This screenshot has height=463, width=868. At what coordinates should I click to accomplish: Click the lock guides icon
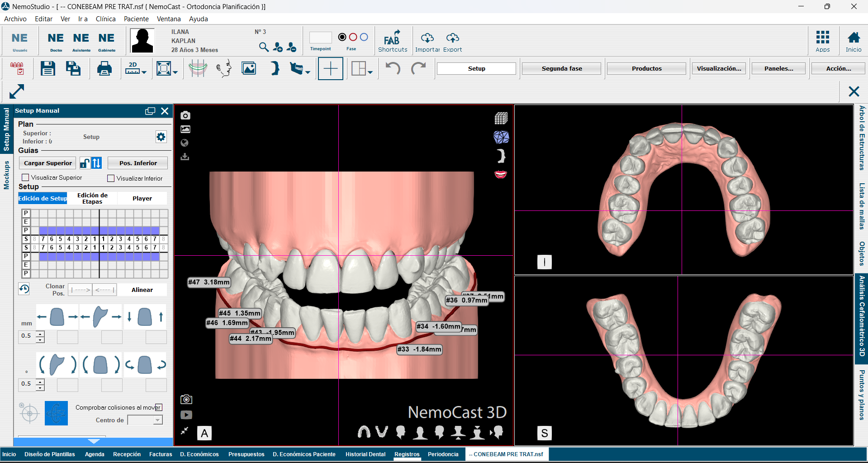pyautogui.click(x=85, y=163)
